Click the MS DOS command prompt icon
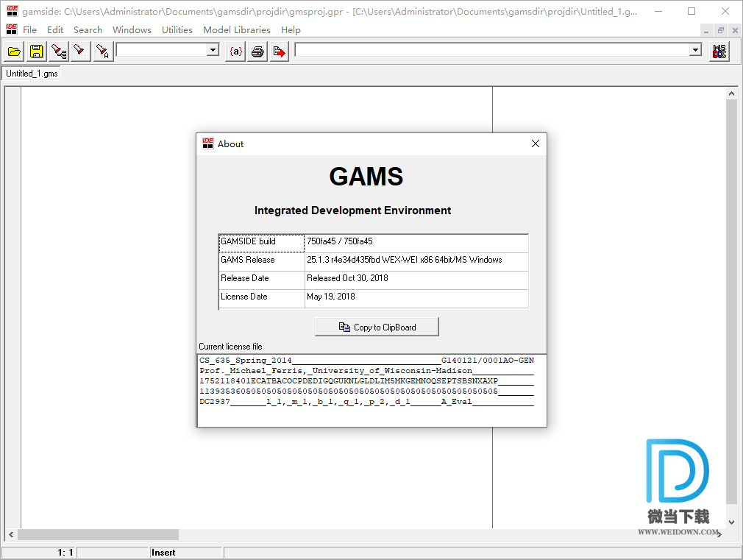The height and width of the screenshot is (560, 743). tap(719, 52)
